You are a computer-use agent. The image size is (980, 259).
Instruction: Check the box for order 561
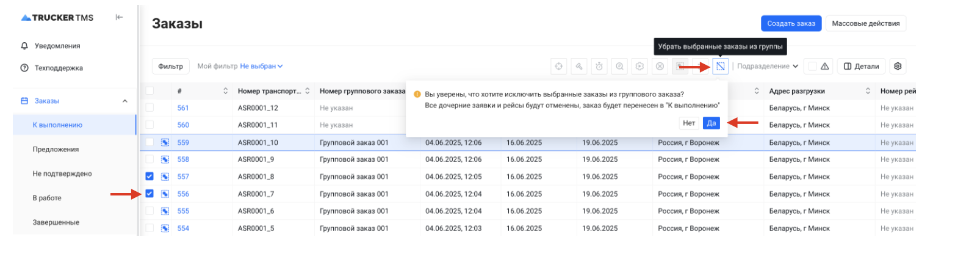point(150,108)
